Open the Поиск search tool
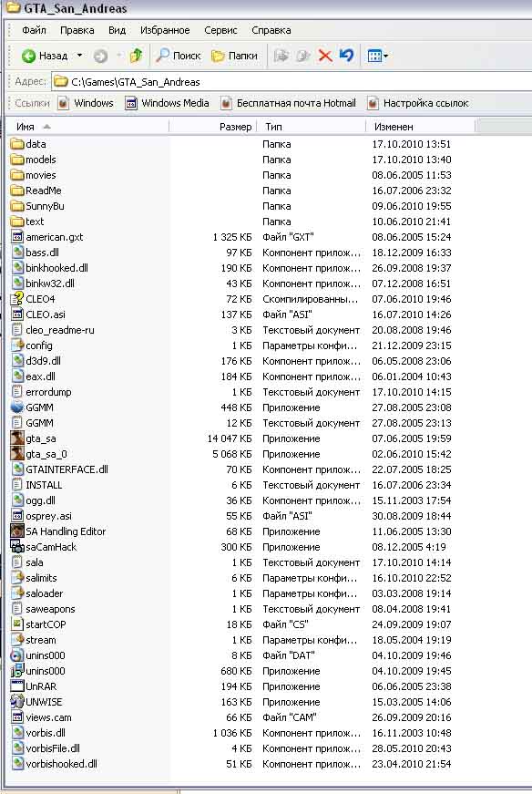Screen dimensions: 532x794 point(179,56)
